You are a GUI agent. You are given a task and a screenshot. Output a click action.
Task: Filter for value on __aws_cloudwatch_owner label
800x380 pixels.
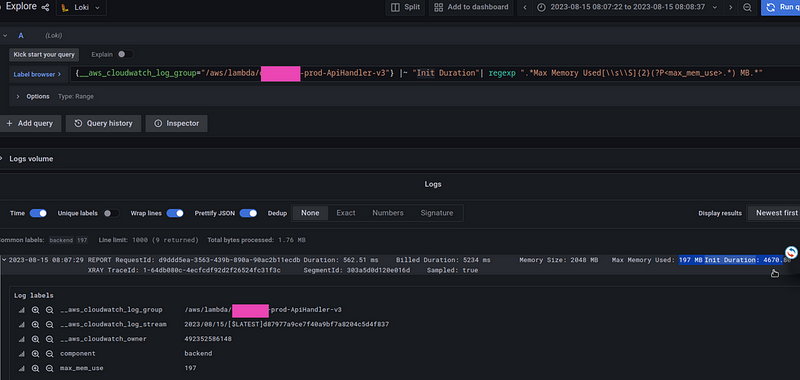35,339
